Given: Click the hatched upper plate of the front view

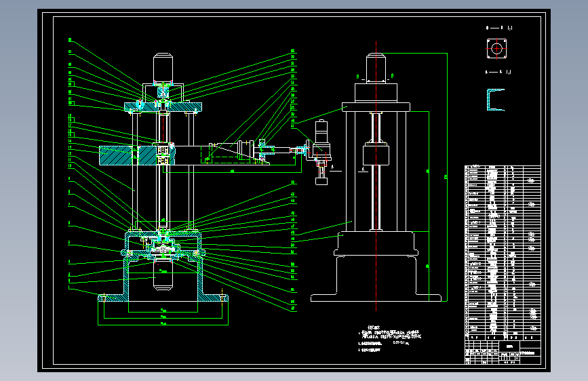Looking at the screenshot, I should (x=163, y=107).
